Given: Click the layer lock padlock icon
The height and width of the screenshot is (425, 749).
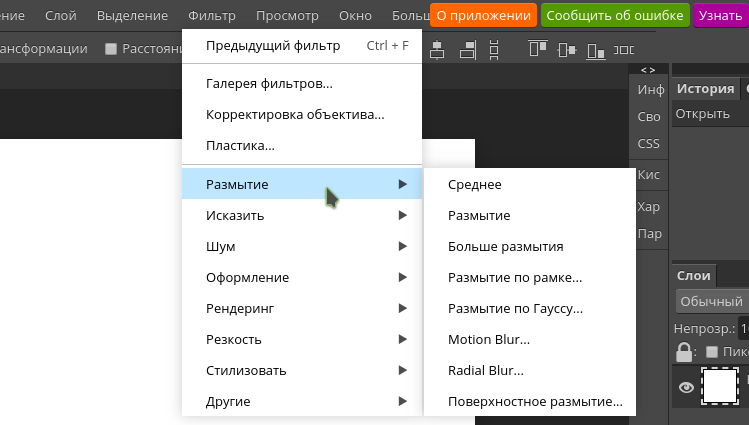Looking at the screenshot, I should (x=684, y=352).
